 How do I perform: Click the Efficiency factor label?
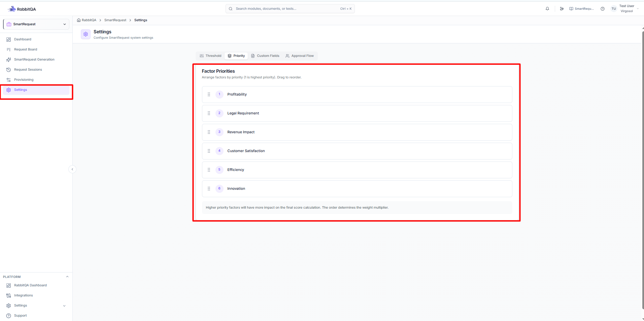(x=236, y=170)
